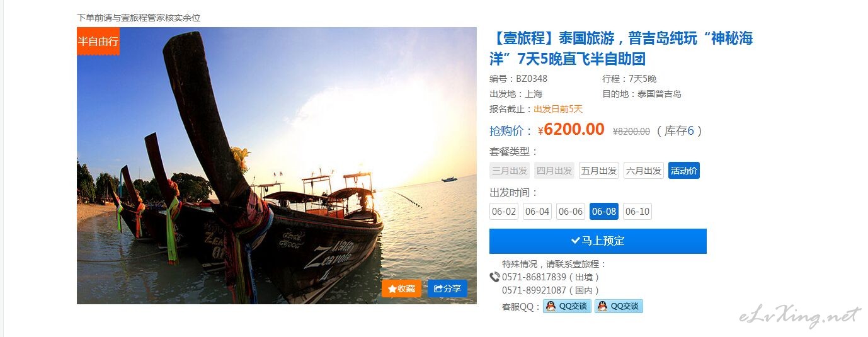This screenshot has height=337, width=868.
Task: Click the 马上预定 booking button
Action: click(x=598, y=241)
